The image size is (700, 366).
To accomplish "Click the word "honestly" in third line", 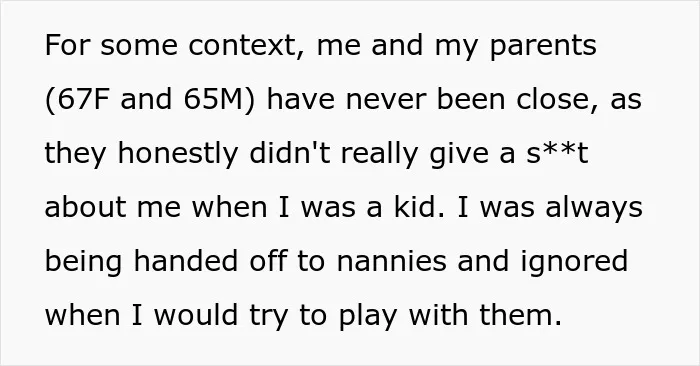I will click(x=178, y=155).
